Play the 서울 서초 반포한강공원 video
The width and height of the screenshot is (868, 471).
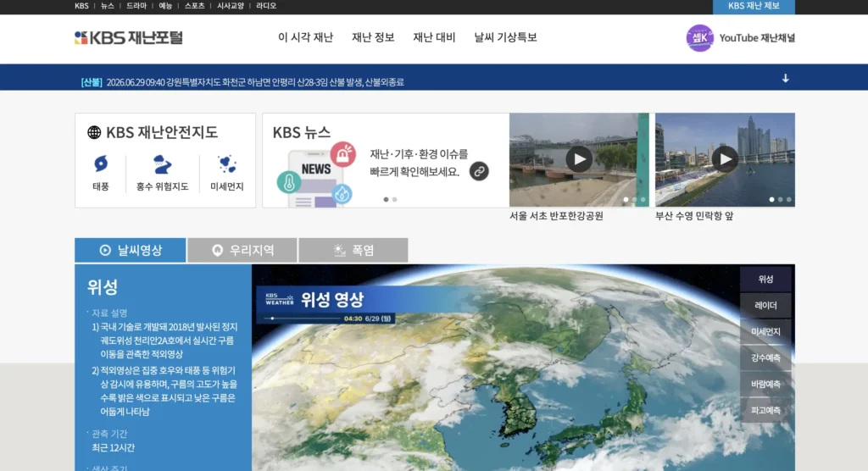click(x=579, y=160)
